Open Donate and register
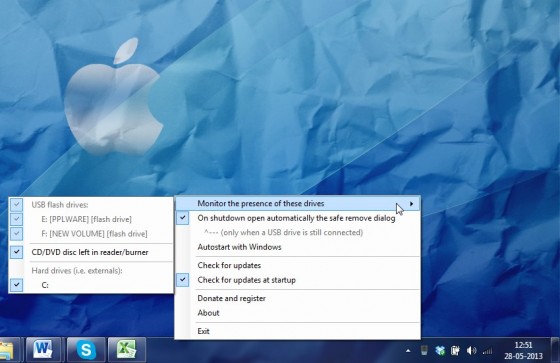560x363 pixels. click(x=297, y=298)
